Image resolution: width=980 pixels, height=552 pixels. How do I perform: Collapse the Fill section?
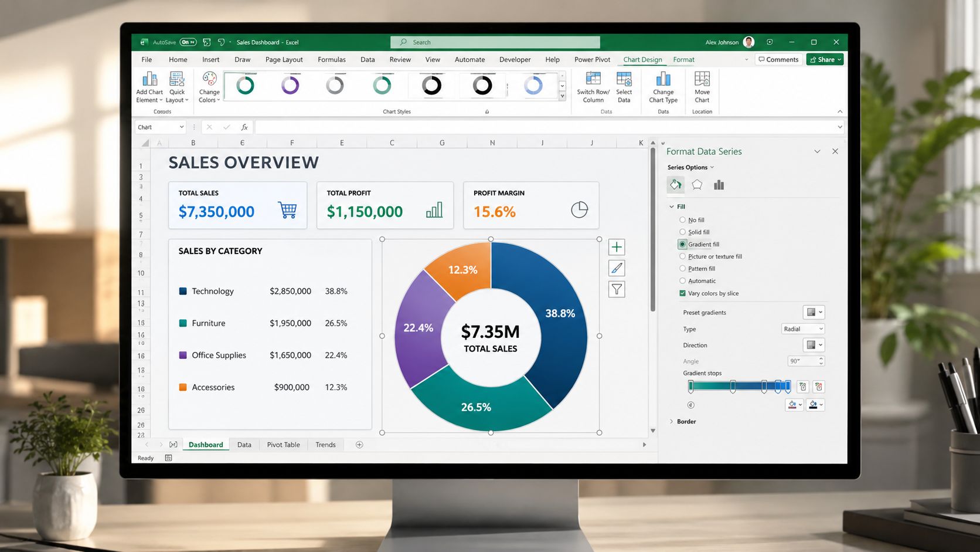point(672,206)
